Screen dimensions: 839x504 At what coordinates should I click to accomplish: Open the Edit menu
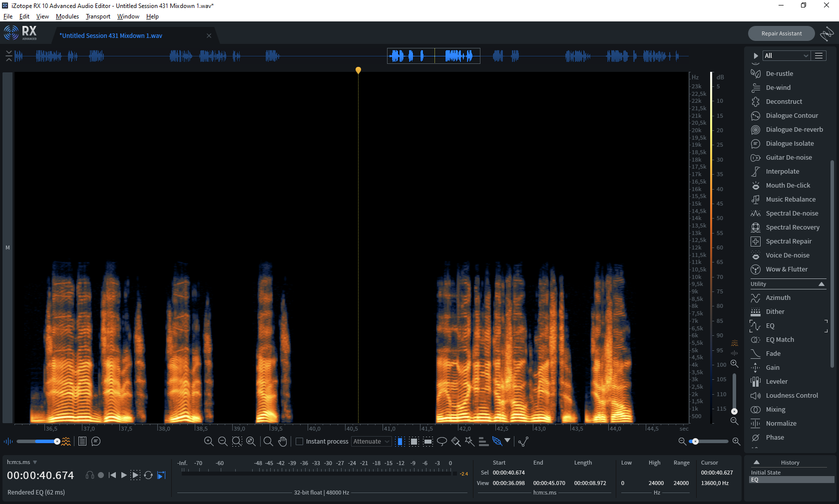24,16
